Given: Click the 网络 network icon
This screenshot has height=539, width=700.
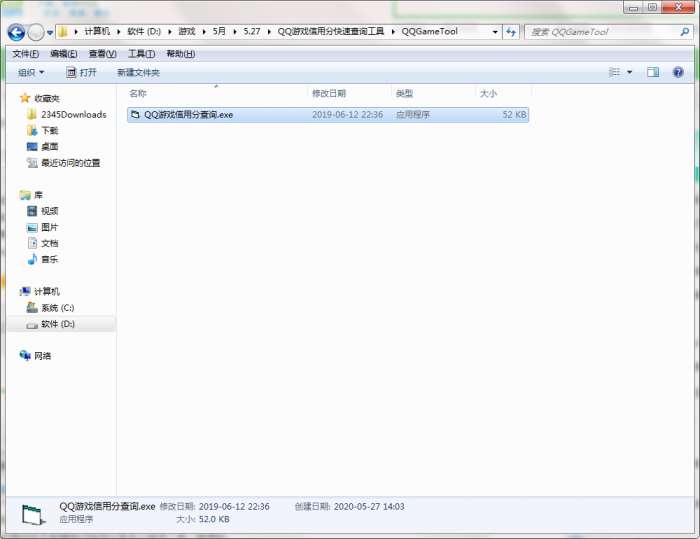Looking at the screenshot, I should click(25, 355).
